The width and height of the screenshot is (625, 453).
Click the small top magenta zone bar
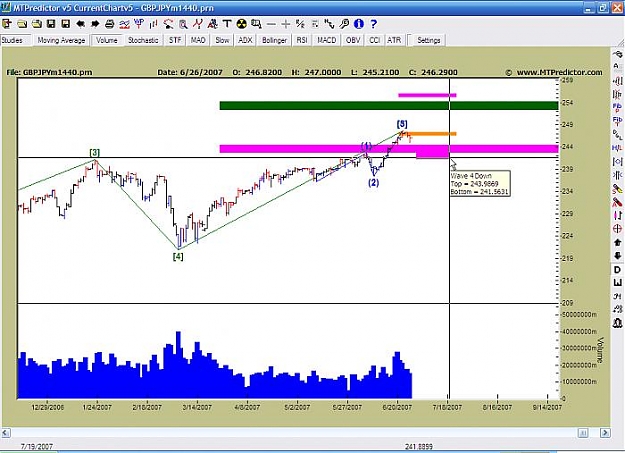point(427,95)
